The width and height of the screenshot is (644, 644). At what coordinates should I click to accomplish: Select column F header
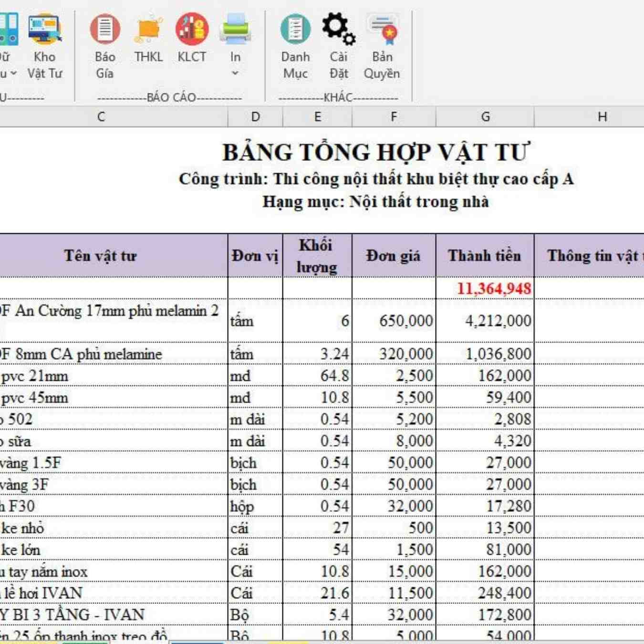click(x=394, y=117)
